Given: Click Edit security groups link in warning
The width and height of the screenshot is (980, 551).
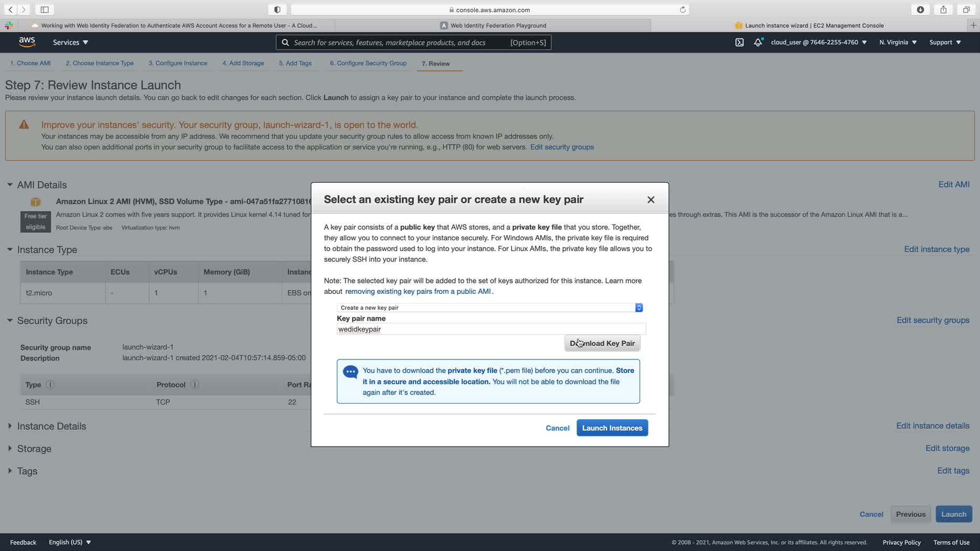Looking at the screenshot, I should coord(562,147).
